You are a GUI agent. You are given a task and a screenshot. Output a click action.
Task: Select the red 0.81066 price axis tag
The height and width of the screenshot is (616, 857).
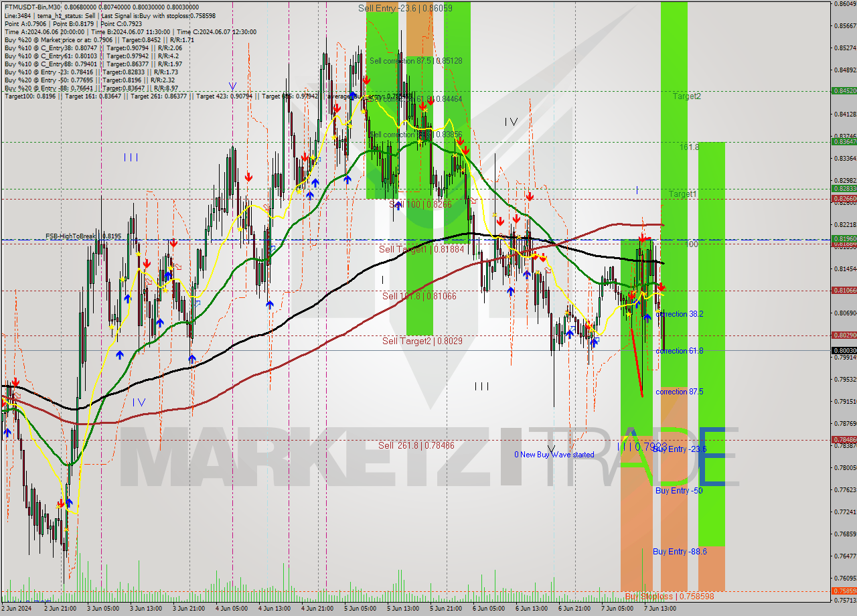click(844, 290)
